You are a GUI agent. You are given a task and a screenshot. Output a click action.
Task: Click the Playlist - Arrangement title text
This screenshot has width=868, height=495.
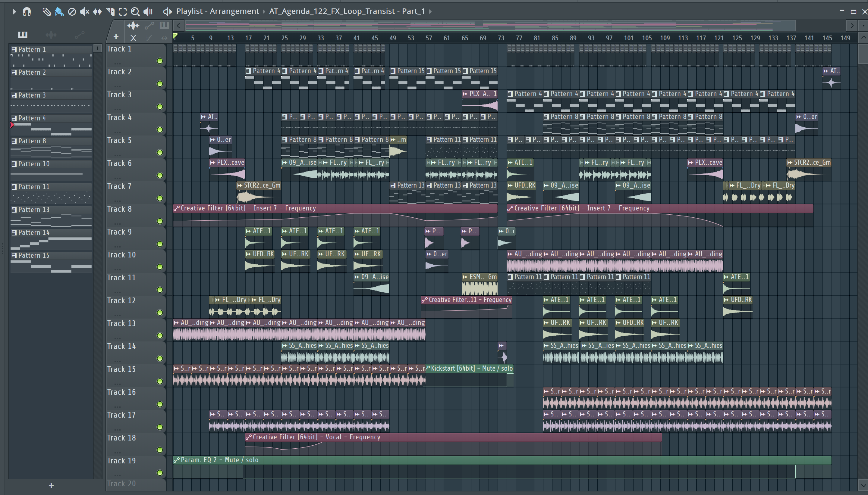(x=217, y=11)
